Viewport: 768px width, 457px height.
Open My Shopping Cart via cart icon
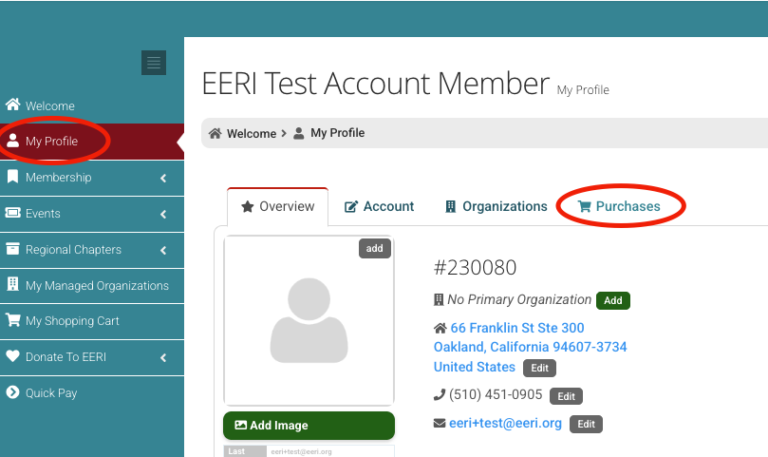[13, 321]
